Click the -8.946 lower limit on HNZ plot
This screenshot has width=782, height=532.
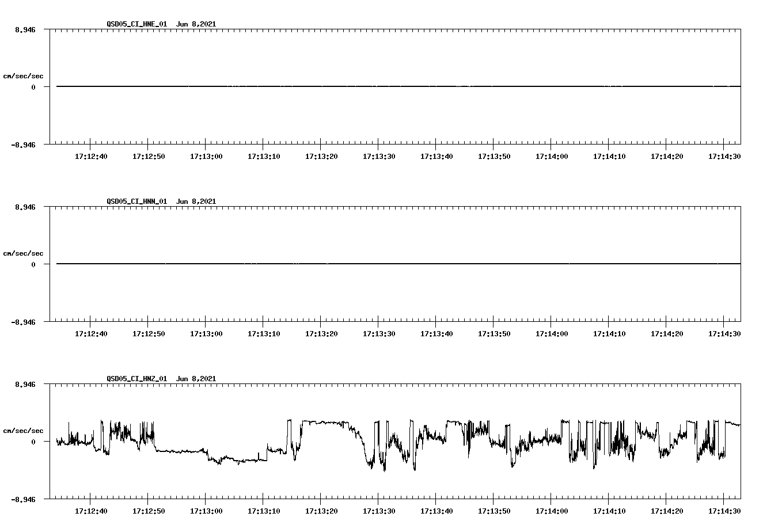23,500
